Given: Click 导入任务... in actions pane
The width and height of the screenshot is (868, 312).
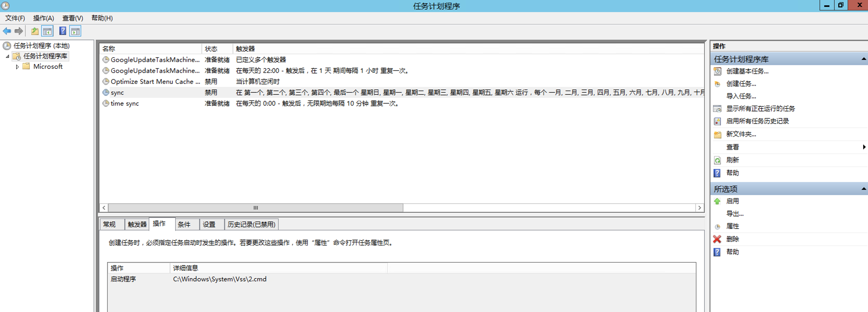Looking at the screenshot, I should point(741,96).
